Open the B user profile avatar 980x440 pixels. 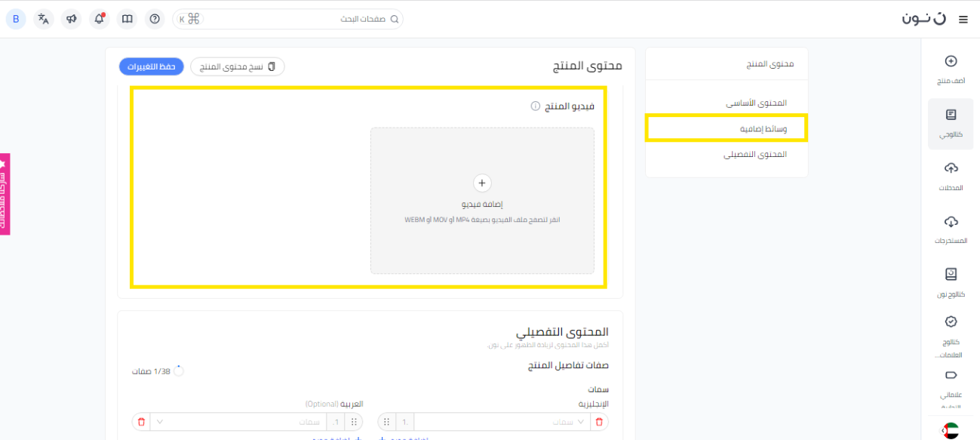click(x=16, y=19)
